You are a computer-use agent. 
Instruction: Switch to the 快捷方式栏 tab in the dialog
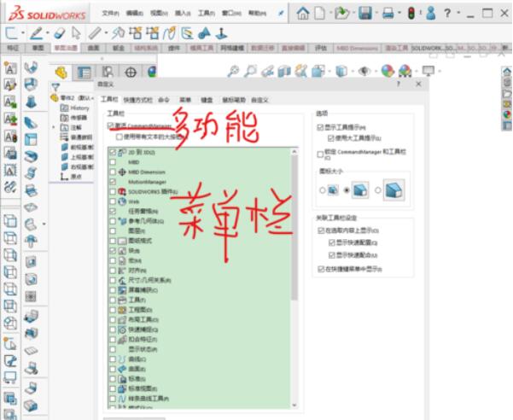tap(137, 100)
